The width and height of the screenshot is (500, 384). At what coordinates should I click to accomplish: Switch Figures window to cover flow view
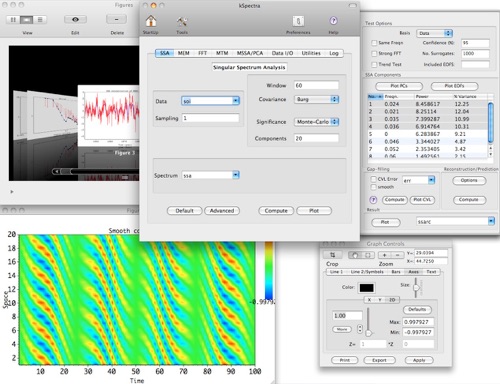pyautogui.click(x=26, y=20)
